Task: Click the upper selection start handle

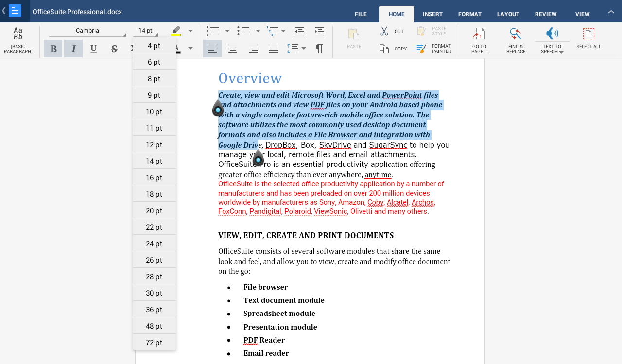Action: tap(218, 109)
